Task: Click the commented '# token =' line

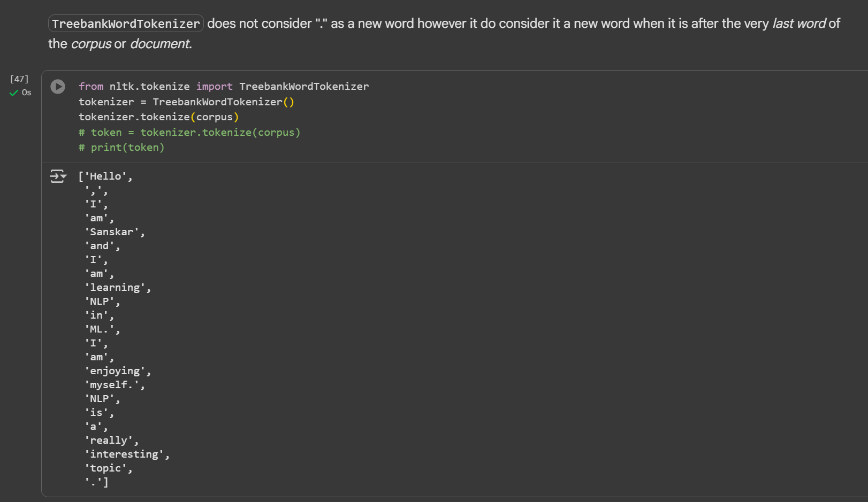Action: (189, 132)
